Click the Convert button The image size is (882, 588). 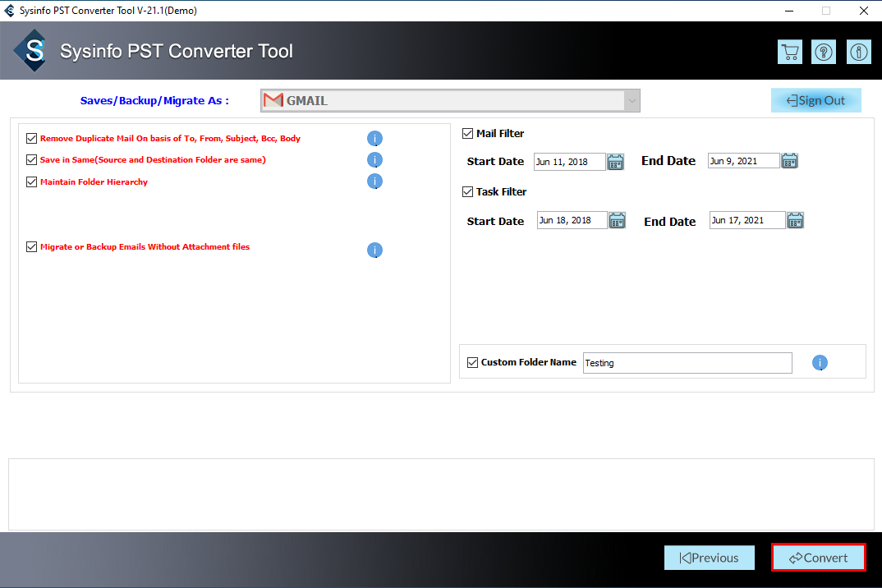tap(819, 558)
